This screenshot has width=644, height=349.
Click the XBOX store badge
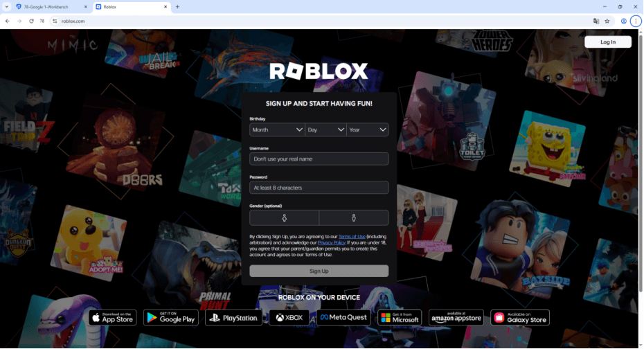(289, 317)
